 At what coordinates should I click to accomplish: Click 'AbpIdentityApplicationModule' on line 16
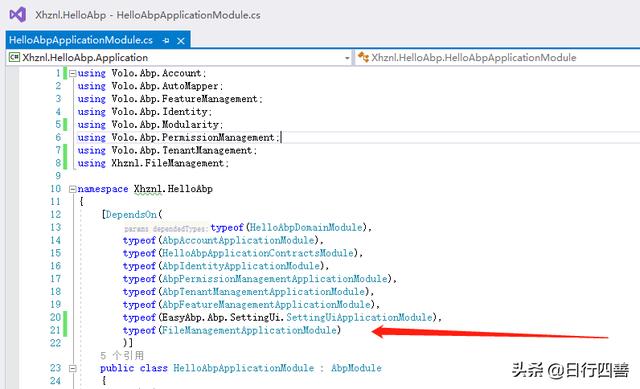[241, 266]
